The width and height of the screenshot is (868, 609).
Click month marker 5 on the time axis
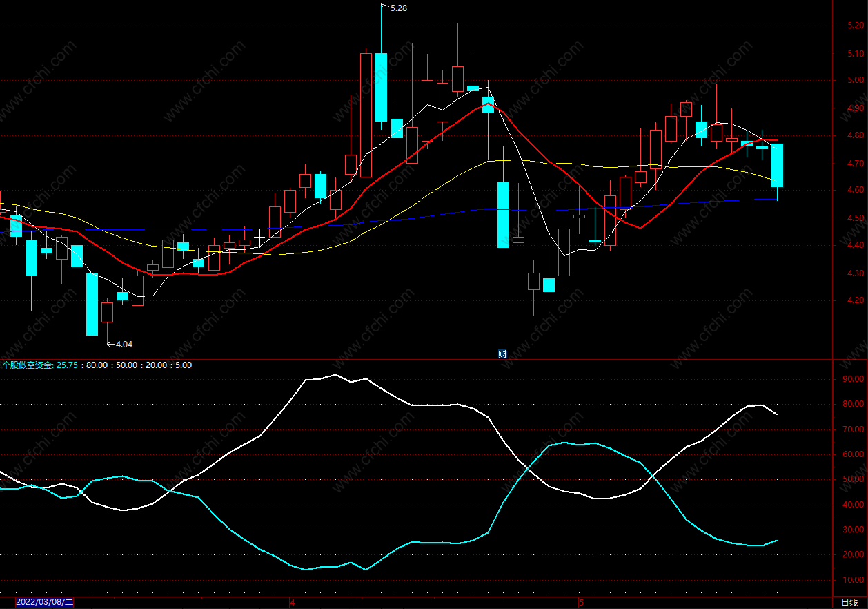click(x=582, y=603)
